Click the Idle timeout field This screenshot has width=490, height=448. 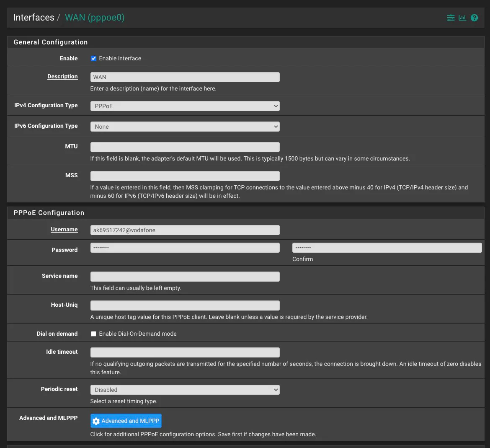(x=185, y=352)
